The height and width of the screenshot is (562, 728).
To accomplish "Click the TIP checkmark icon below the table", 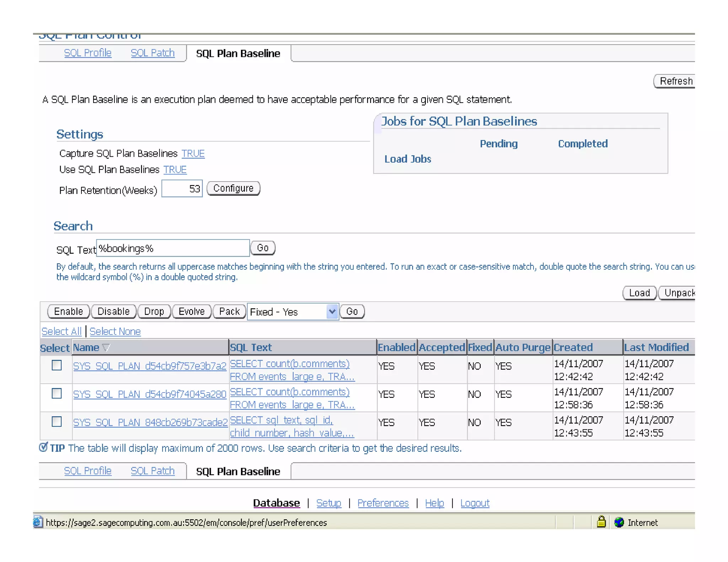I will [43, 447].
